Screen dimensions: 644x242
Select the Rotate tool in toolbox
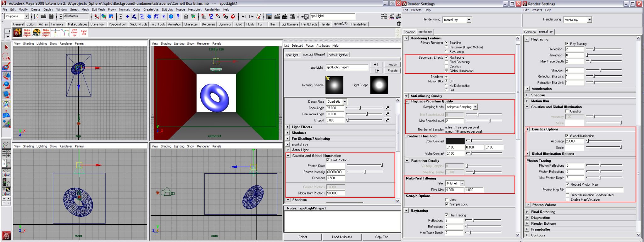pyautogui.click(x=6, y=85)
